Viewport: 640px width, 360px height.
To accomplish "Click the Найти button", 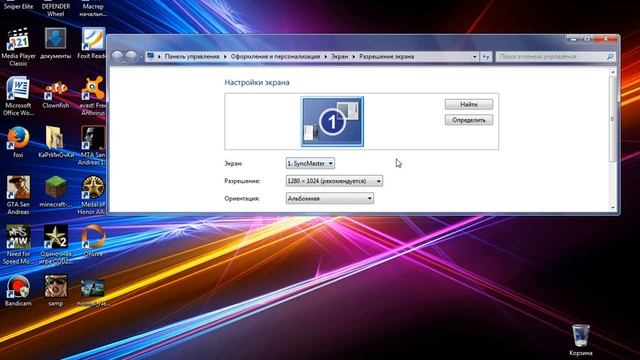I will 469,104.
